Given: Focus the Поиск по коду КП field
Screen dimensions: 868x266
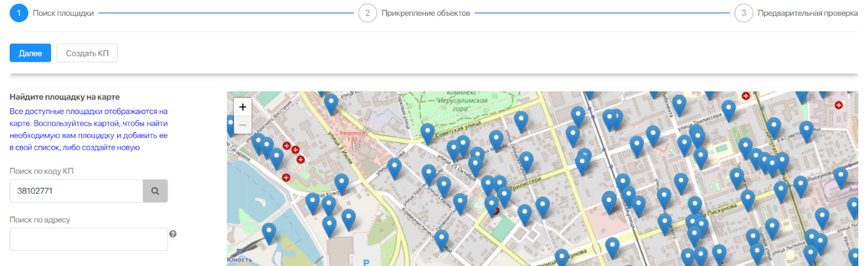Looking at the screenshot, I should point(76,191).
